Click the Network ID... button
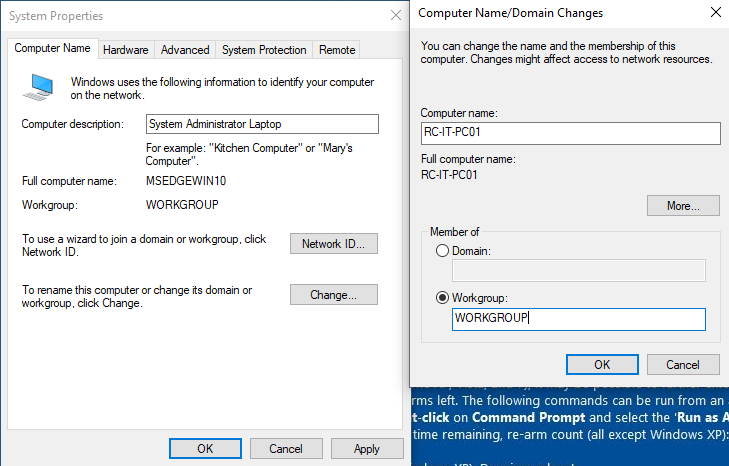This screenshot has width=729, height=466. tap(334, 244)
